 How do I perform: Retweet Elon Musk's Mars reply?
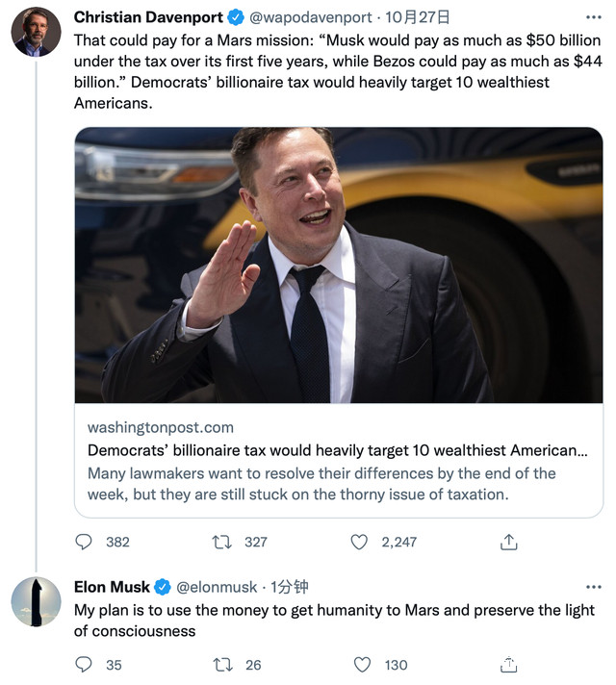[x=223, y=664]
